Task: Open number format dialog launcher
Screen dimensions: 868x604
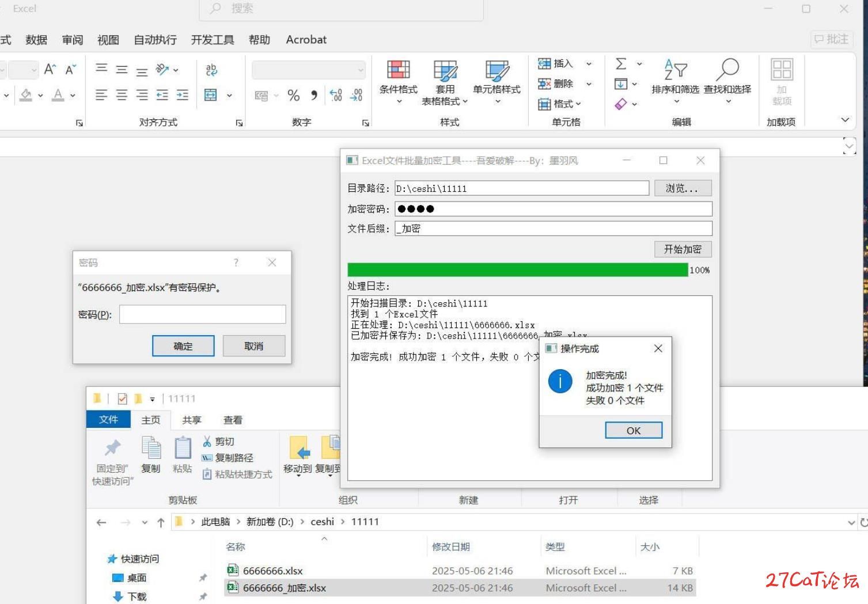Action: coord(365,123)
